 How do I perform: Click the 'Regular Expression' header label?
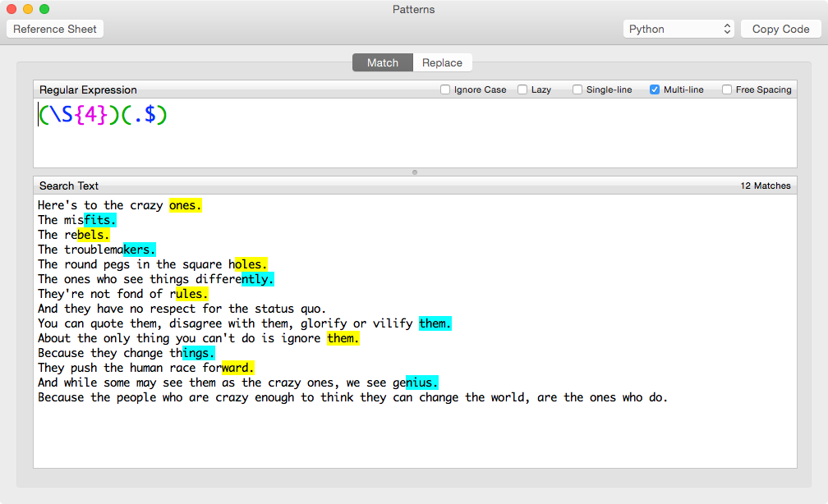[x=88, y=89]
